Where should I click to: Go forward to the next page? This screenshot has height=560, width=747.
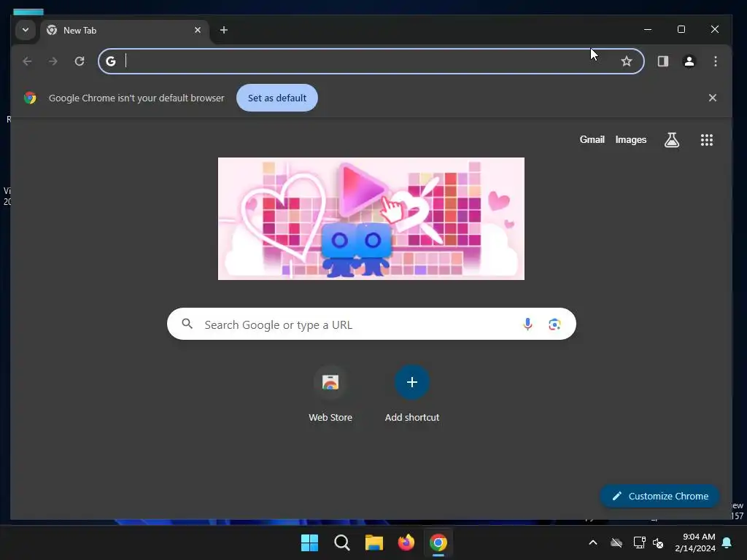point(53,61)
